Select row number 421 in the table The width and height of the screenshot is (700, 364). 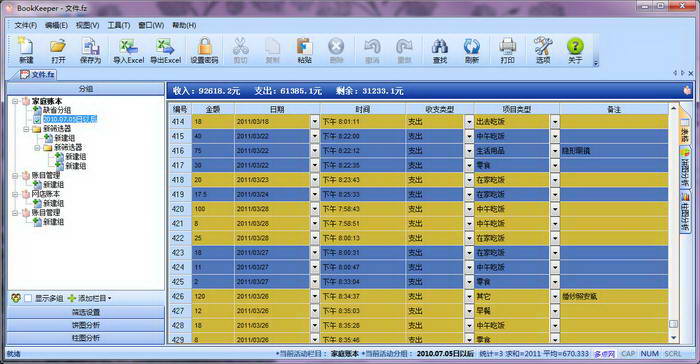180,223
